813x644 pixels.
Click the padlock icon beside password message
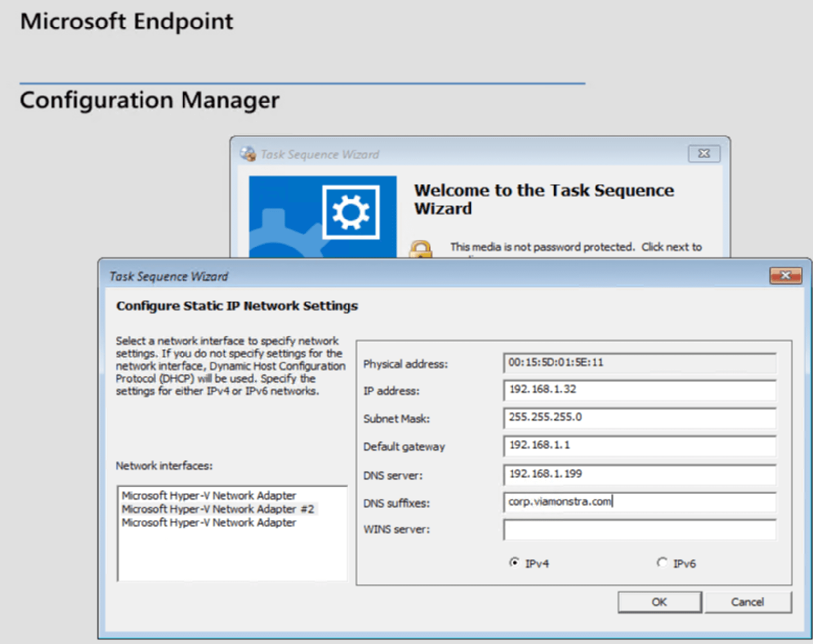(420, 250)
